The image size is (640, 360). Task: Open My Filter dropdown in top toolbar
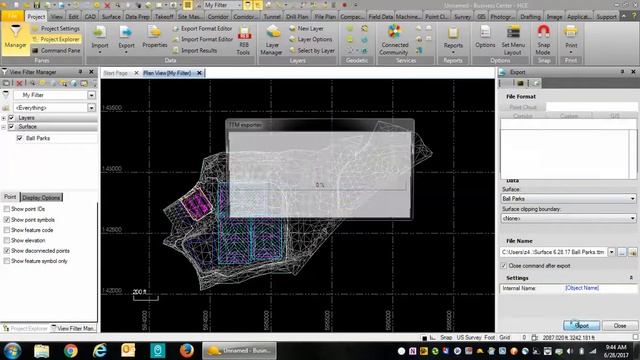239,5
